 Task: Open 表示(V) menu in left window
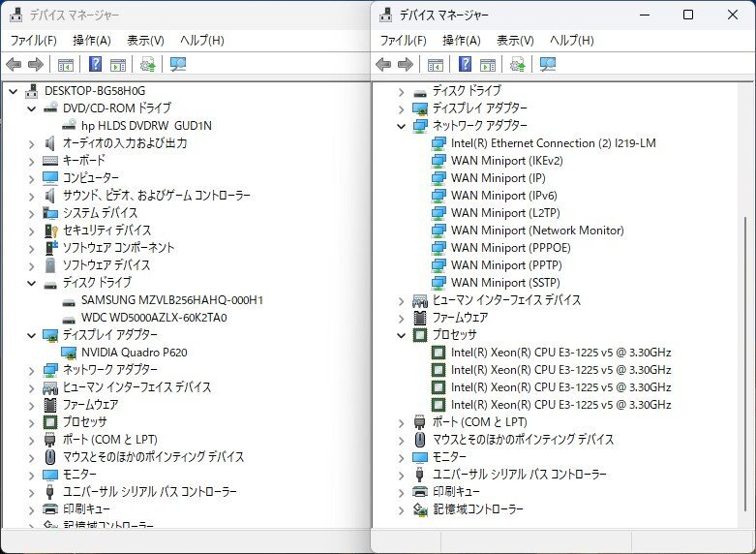tap(145, 41)
